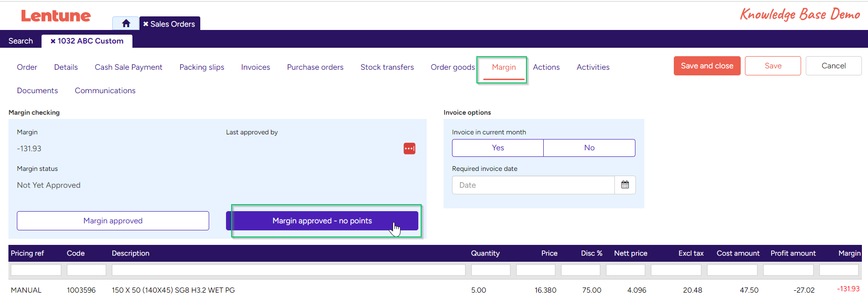Open the Purchase orders tab

point(315,67)
